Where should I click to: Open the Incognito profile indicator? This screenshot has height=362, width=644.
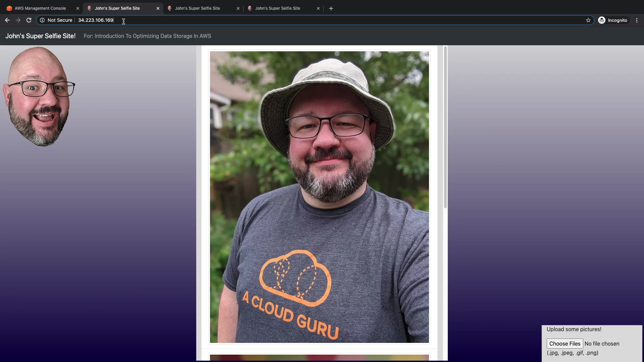point(612,20)
